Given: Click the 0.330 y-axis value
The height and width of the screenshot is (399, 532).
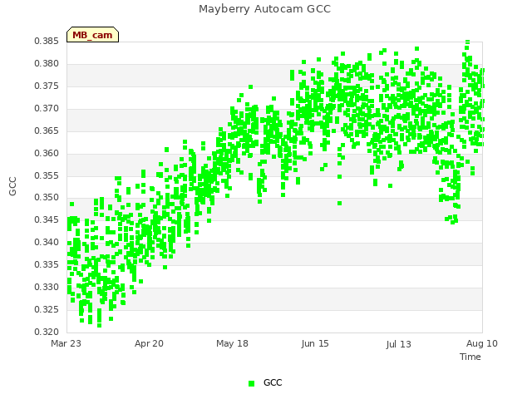Looking at the screenshot, I should point(47,287).
